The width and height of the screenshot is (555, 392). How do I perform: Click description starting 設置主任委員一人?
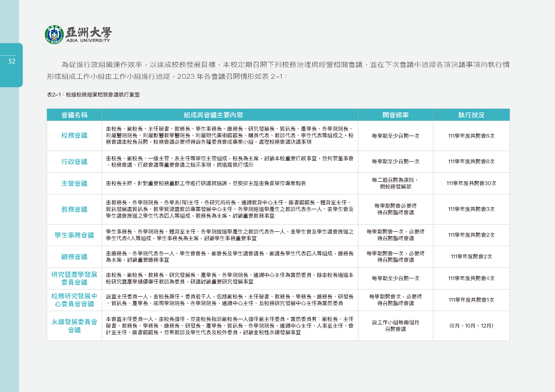[230, 300]
